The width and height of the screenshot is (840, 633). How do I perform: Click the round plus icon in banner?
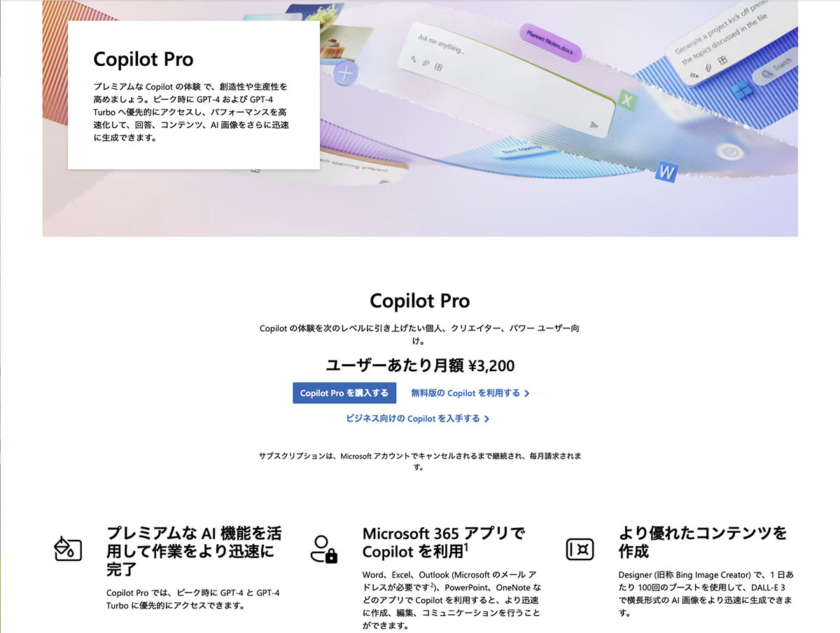pos(346,73)
